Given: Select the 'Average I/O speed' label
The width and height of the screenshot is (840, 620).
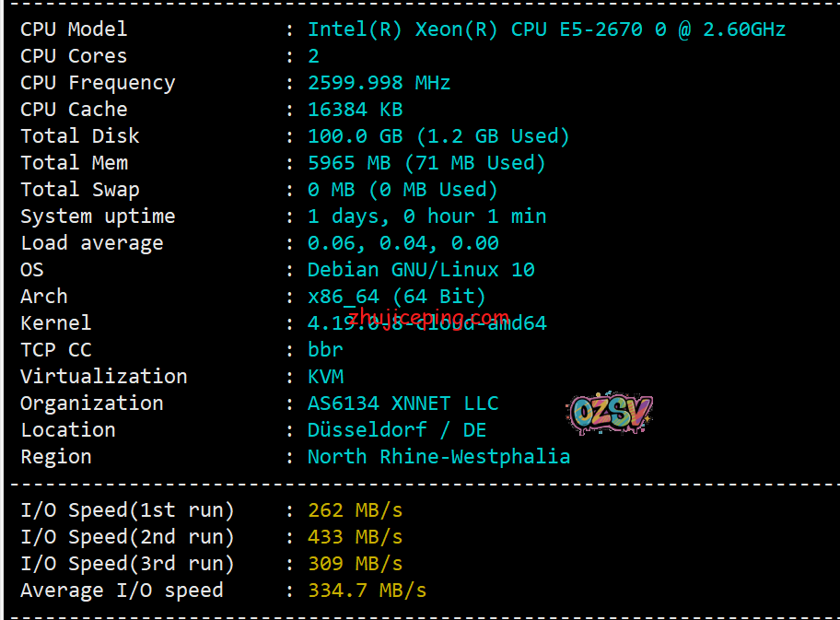Looking at the screenshot, I should click(x=122, y=591).
